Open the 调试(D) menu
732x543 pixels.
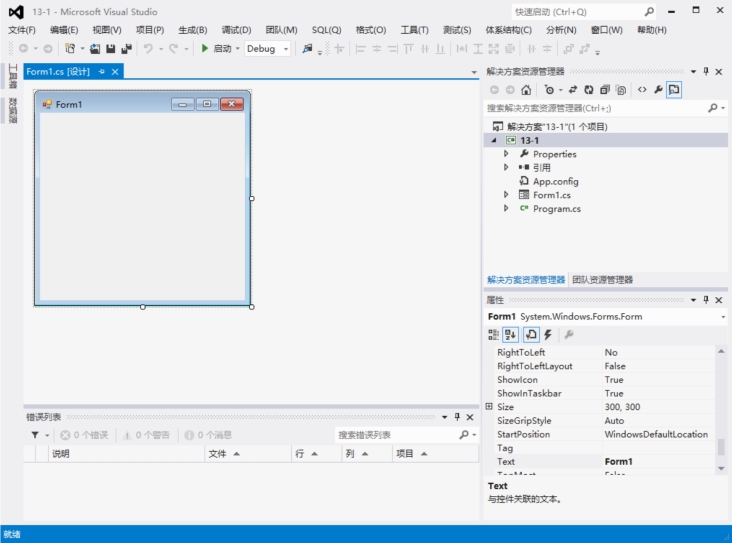pyautogui.click(x=236, y=30)
